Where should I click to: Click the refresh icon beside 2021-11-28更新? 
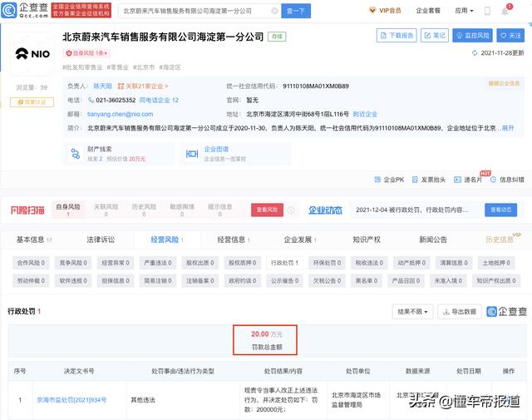pos(475,53)
